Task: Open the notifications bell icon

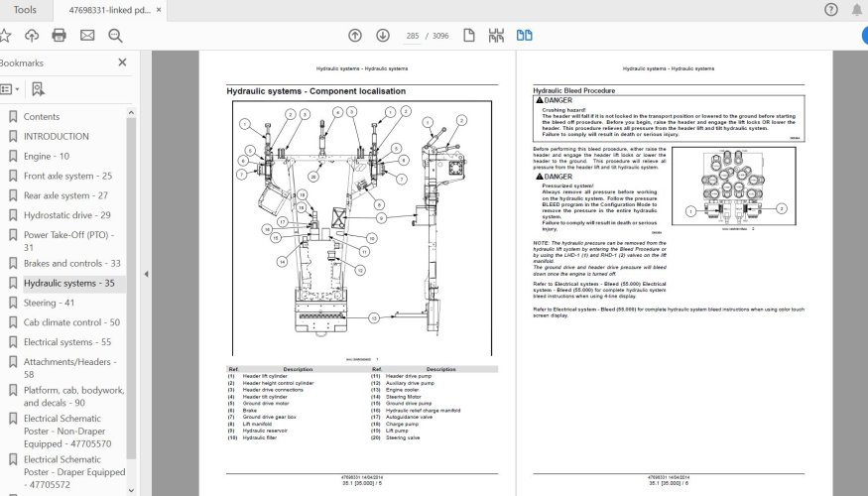Action: (x=857, y=9)
